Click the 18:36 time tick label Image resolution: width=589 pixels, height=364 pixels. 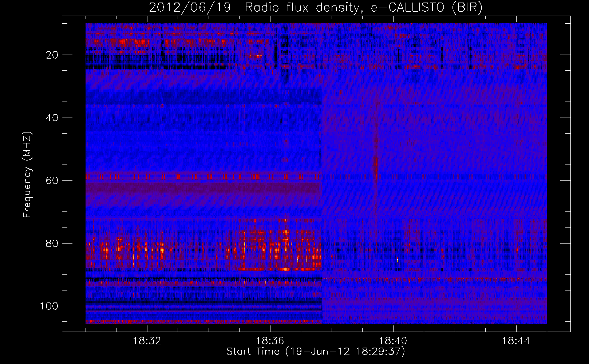[270, 341]
